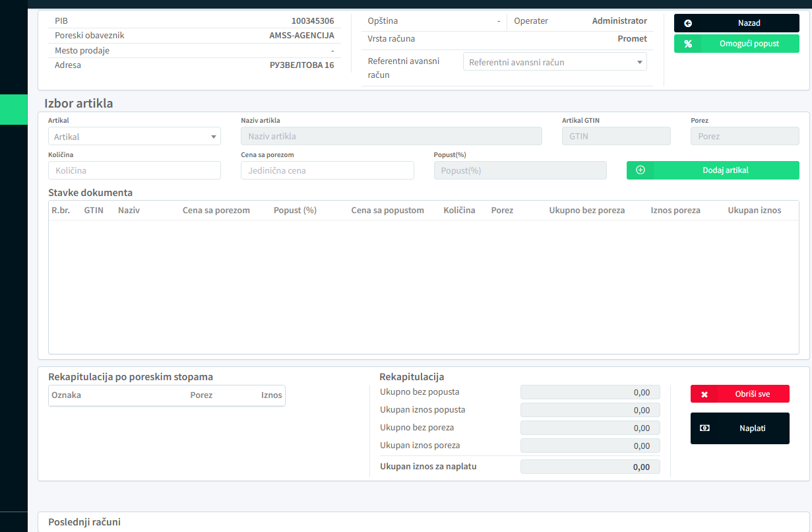Click the money icon on Naplati
The height and width of the screenshot is (532, 812).
[x=704, y=428]
